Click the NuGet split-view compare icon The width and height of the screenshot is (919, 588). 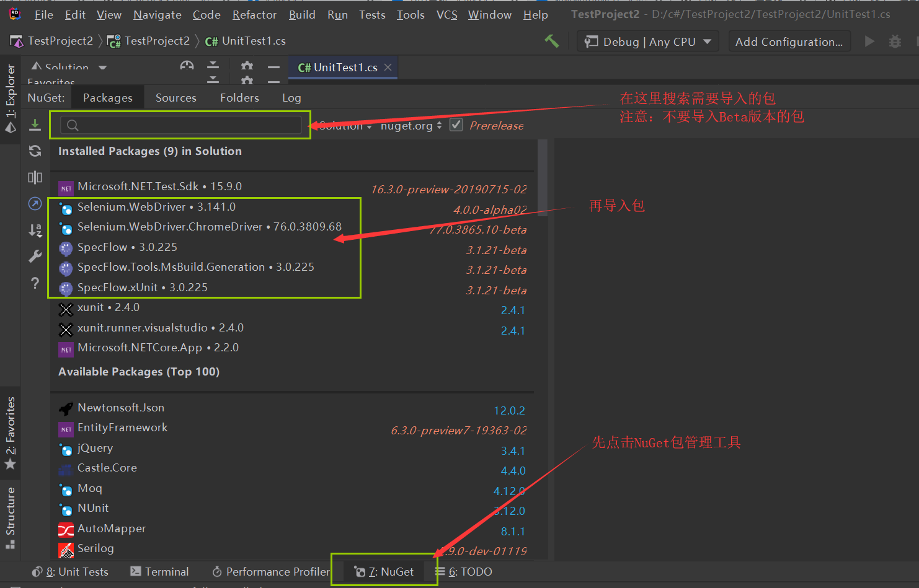click(x=35, y=177)
